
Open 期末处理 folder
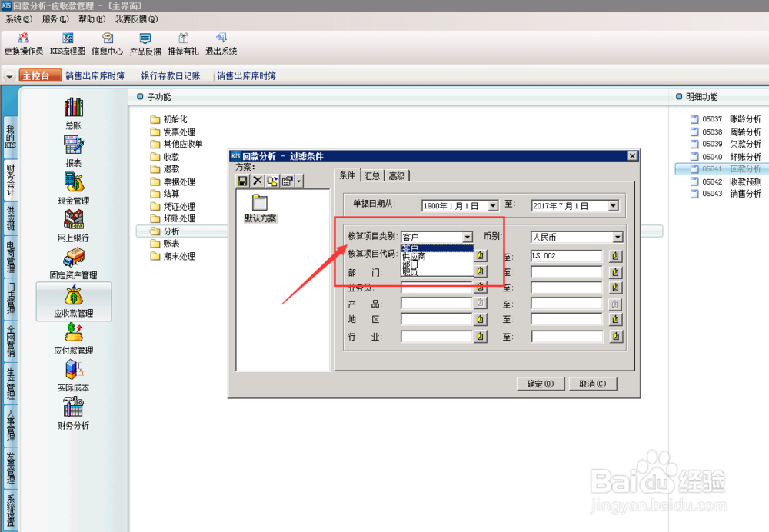(x=173, y=257)
